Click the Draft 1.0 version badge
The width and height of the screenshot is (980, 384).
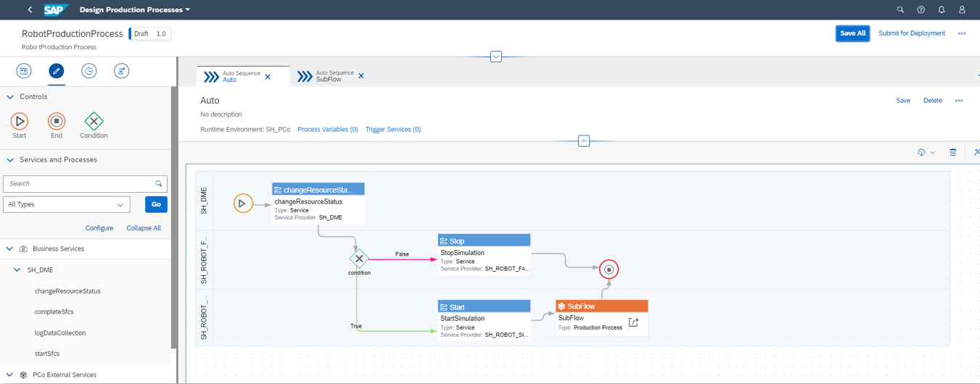(x=150, y=34)
